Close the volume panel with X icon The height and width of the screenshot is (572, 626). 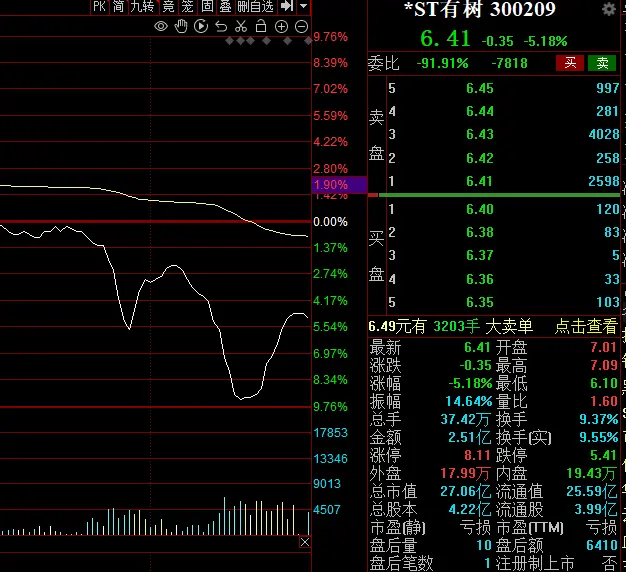305,542
